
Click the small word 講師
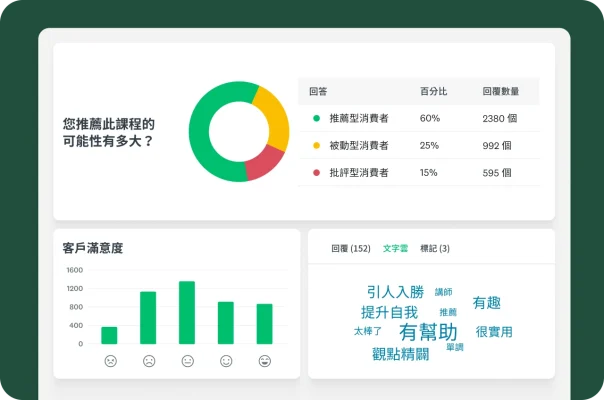(443, 292)
